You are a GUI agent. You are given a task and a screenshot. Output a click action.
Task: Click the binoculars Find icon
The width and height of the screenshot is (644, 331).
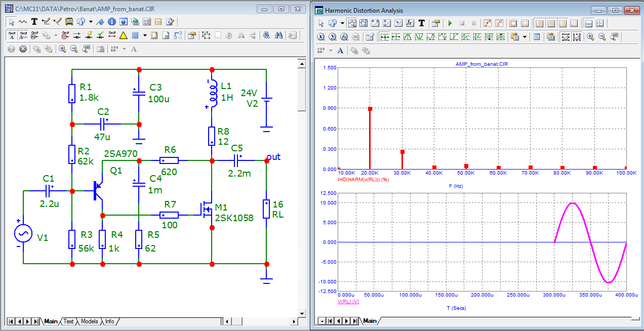(278, 35)
